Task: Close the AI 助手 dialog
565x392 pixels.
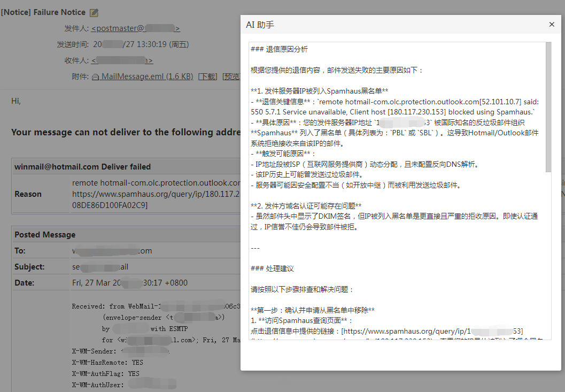Action: click(x=552, y=25)
